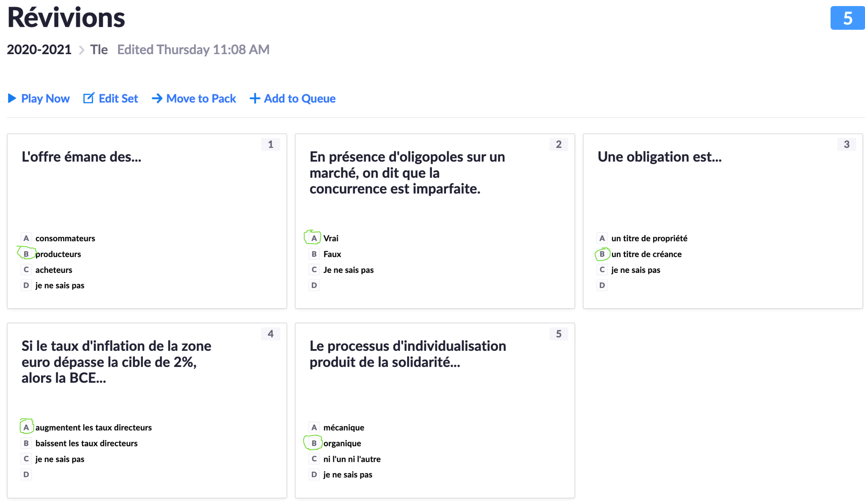Click B badge beside 'baissent les taux directeurs'

coord(26,443)
